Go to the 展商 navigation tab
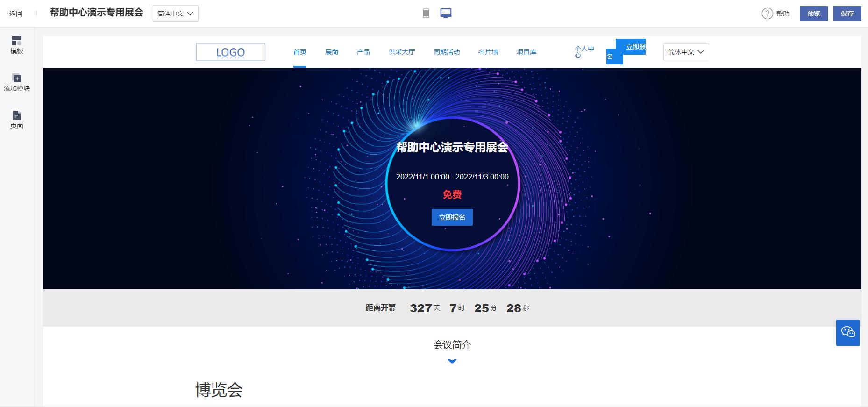The height and width of the screenshot is (407, 868). coord(332,52)
